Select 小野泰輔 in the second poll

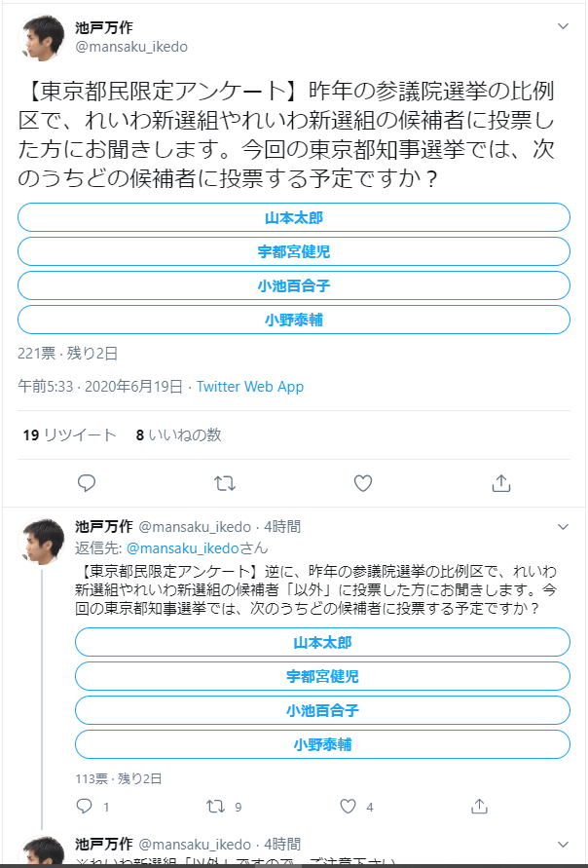[322, 744]
